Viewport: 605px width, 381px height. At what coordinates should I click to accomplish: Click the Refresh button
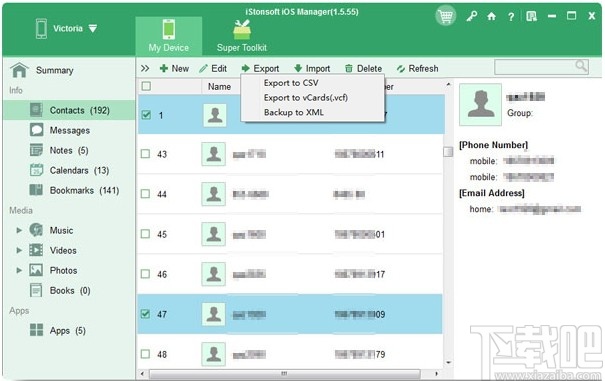click(417, 68)
